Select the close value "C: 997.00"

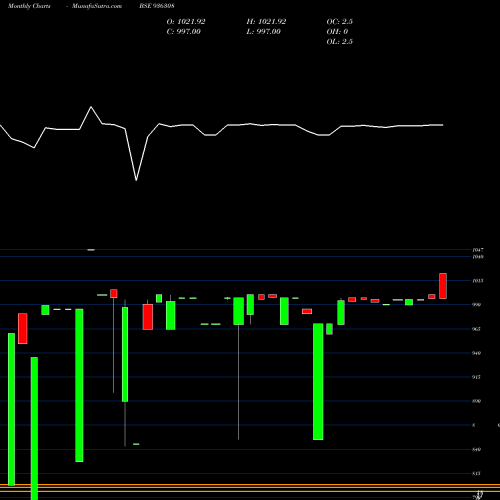[x=184, y=32]
